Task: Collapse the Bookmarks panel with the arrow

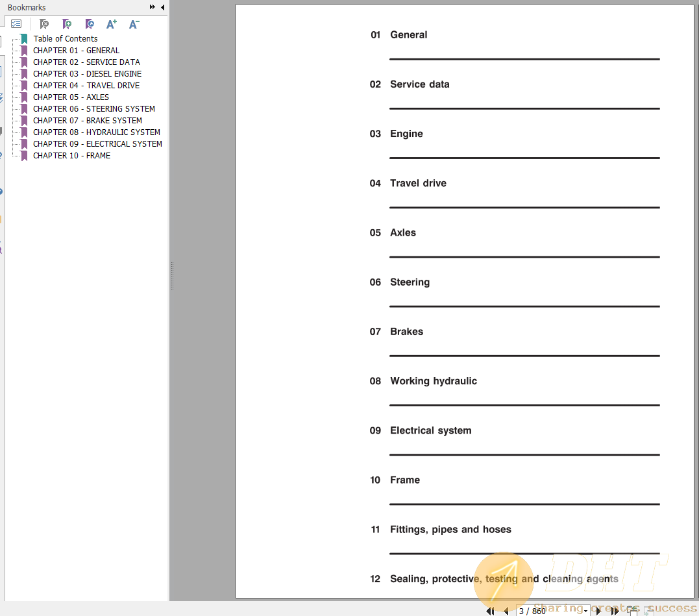Action: point(162,7)
